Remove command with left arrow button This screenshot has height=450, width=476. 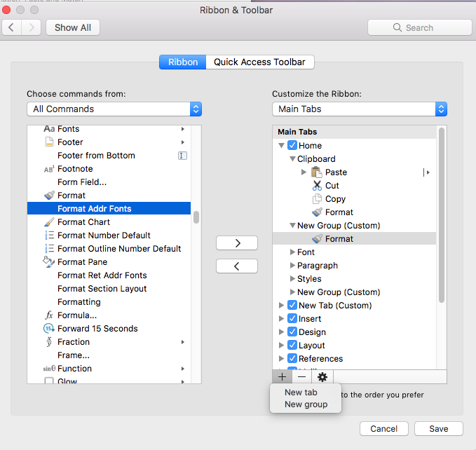237,266
